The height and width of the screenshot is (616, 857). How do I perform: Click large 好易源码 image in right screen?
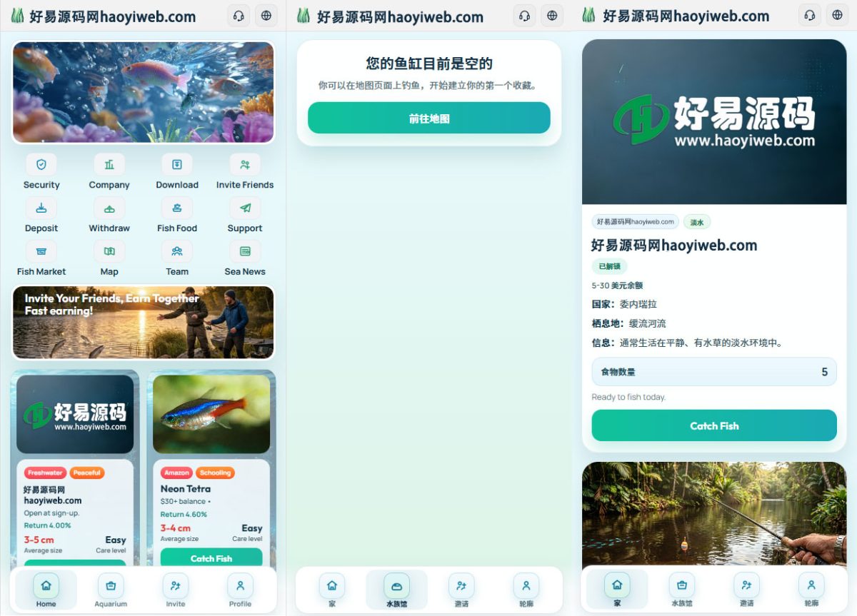[x=714, y=122]
